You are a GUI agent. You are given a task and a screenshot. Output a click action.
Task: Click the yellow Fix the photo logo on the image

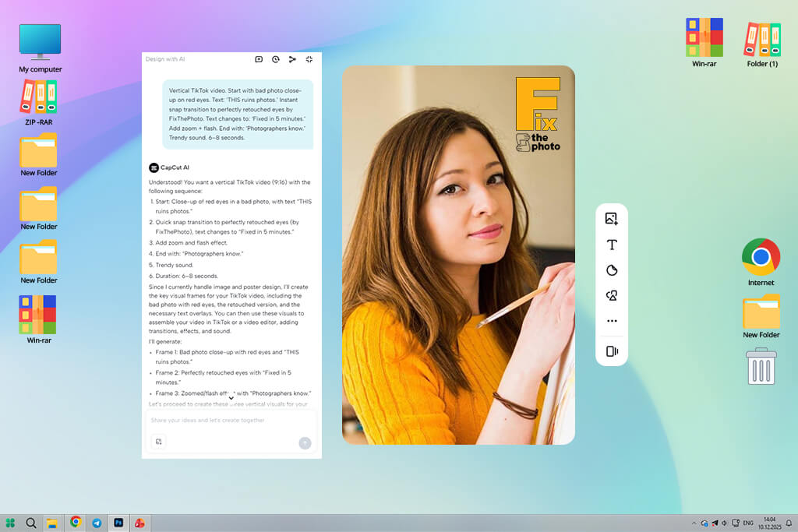[x=538, y=115]
